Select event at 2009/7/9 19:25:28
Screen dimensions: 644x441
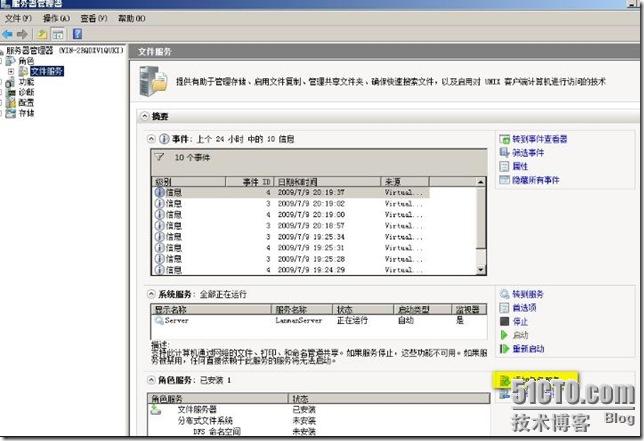pos(291,259)
